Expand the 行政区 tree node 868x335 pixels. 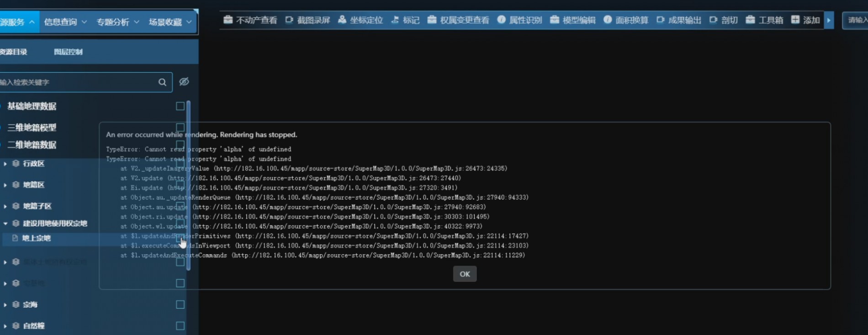pyautogui.click(x=5, y=163)
